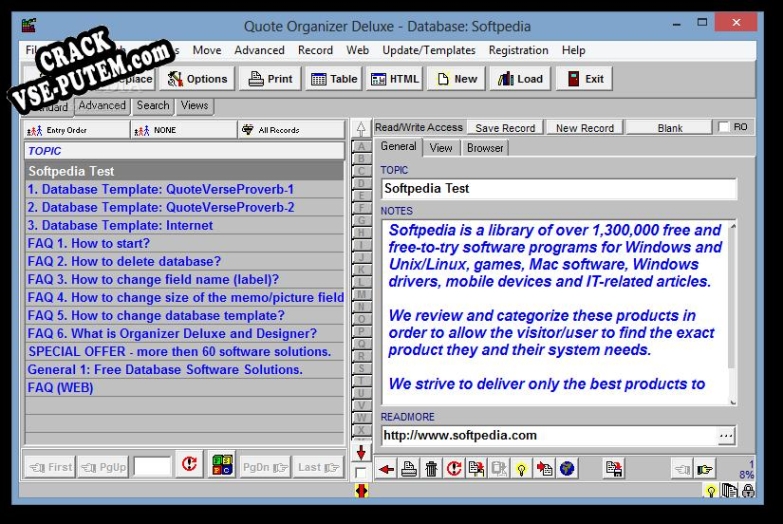Click the colored four-square icon in list navigation

tap(222, 465)
